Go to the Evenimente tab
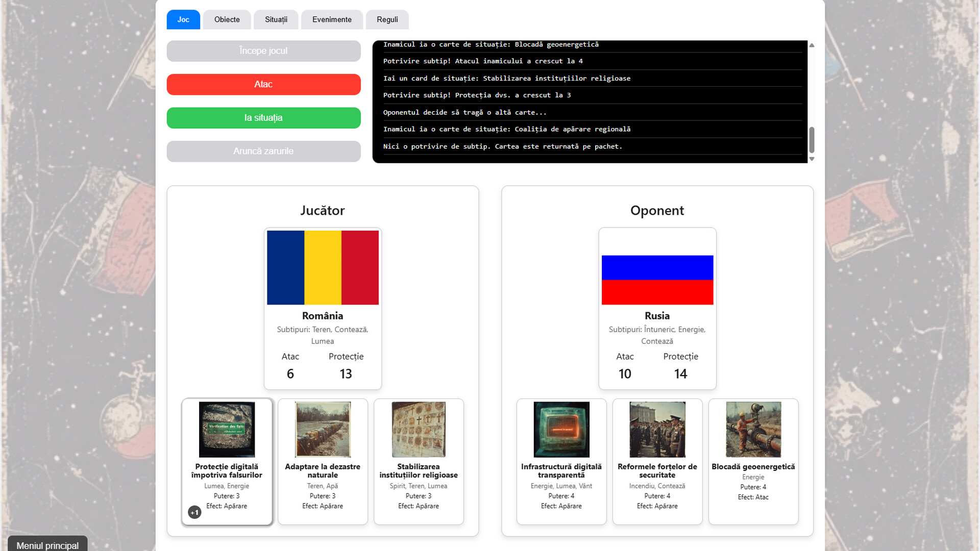The image size is (980, 551). pyautogui.click(x=332, y=19)
